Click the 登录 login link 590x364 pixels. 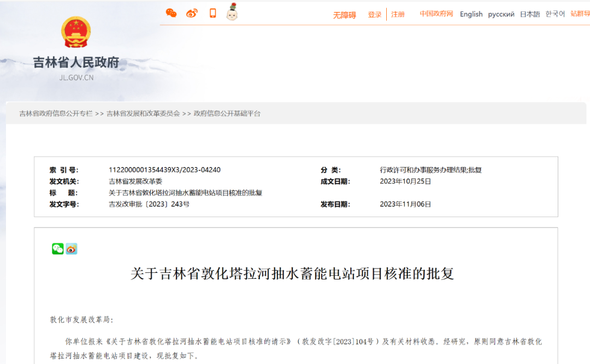[x=375, y=15]
